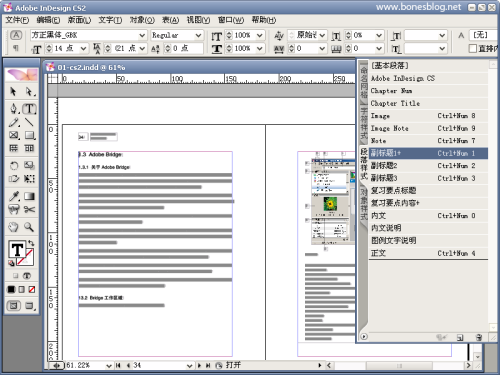This screenshot has height=375, width=500.
Task: Open the 文字(T) menu
Action: point(110,20)
